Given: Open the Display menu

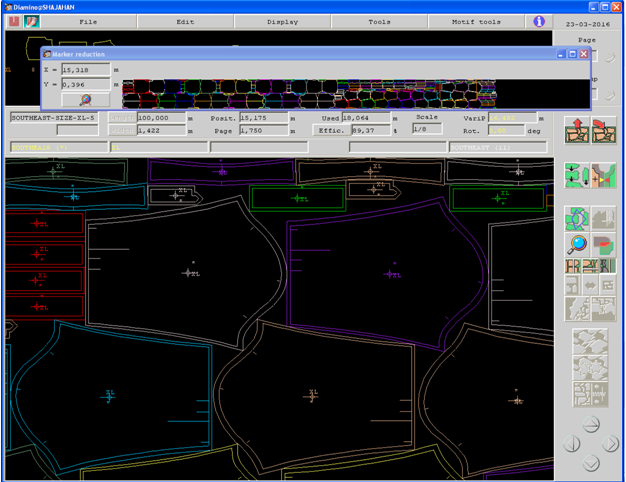Looking at the screenshot, I should 282,20.
